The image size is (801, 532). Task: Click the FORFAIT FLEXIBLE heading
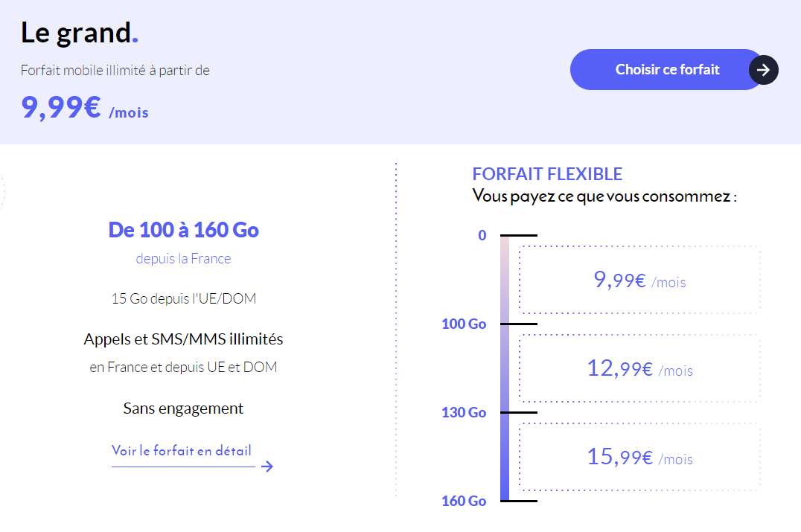(547, 174)
